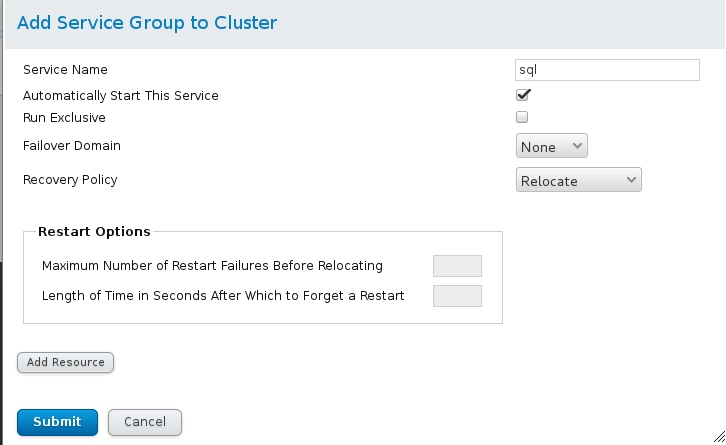This screenshot has width=726, height=445.
Task: Click the Service Name label
Action: click(x=65, y=70)
